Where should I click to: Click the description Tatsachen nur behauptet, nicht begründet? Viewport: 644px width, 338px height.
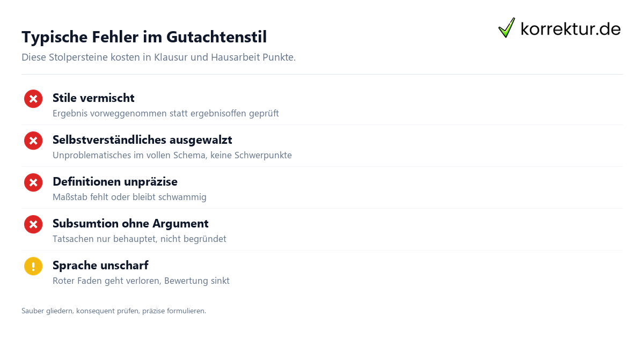140,239
